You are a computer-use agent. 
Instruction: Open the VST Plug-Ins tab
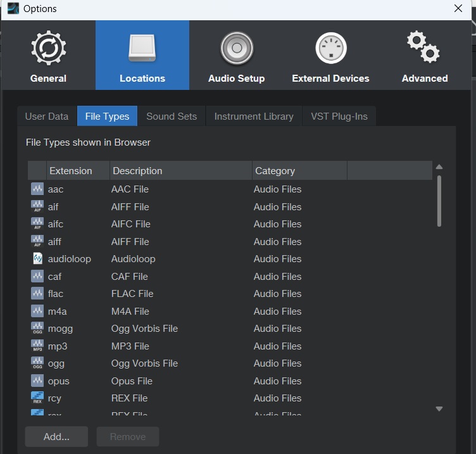click(339, 117)
